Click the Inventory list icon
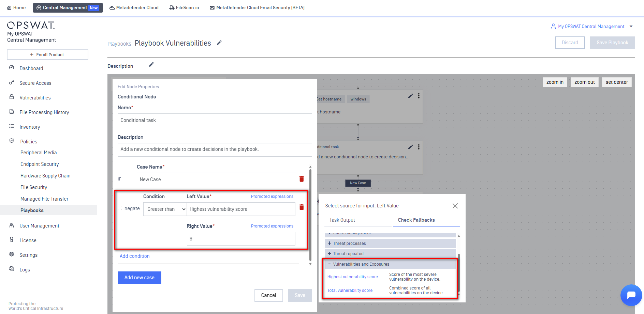The width and height of the screenshot is (644, 314). point(12,126)
